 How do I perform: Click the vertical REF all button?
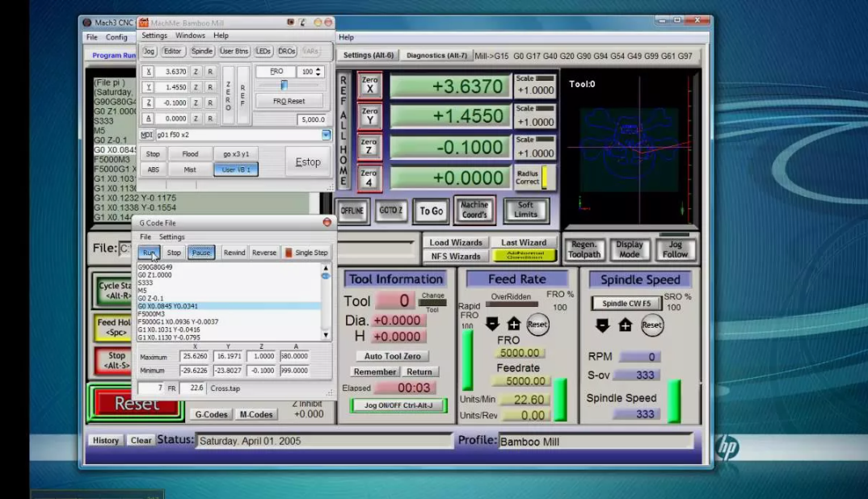click(x=242, y=95)
